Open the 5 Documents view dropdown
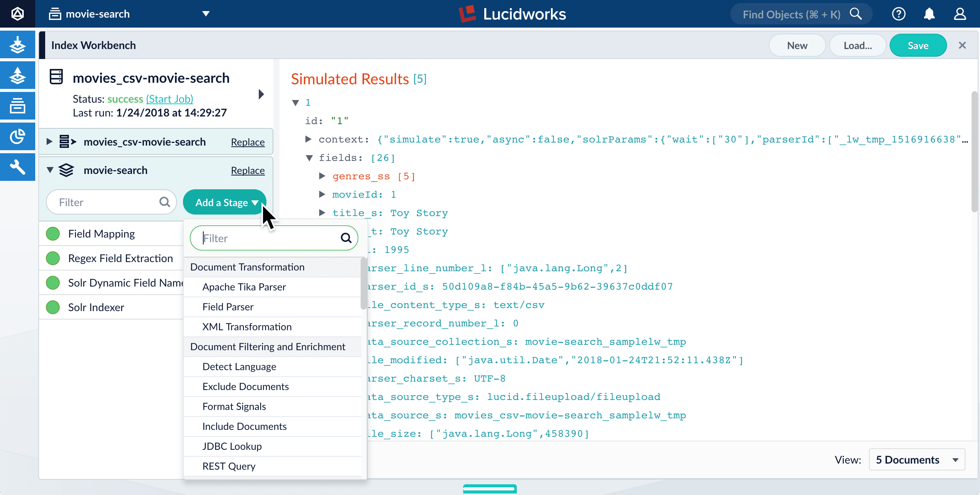980x495 pixels. click(917, 459)
